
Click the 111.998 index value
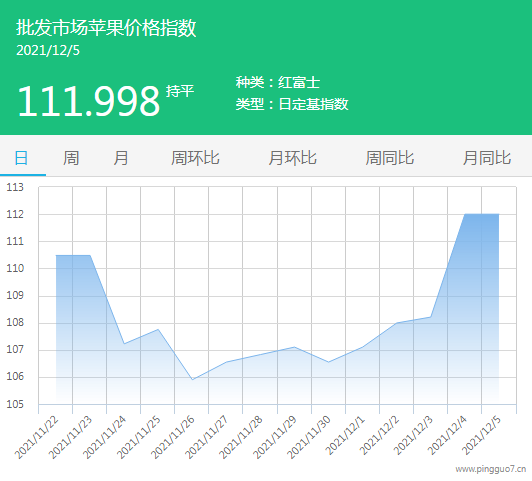89,101
